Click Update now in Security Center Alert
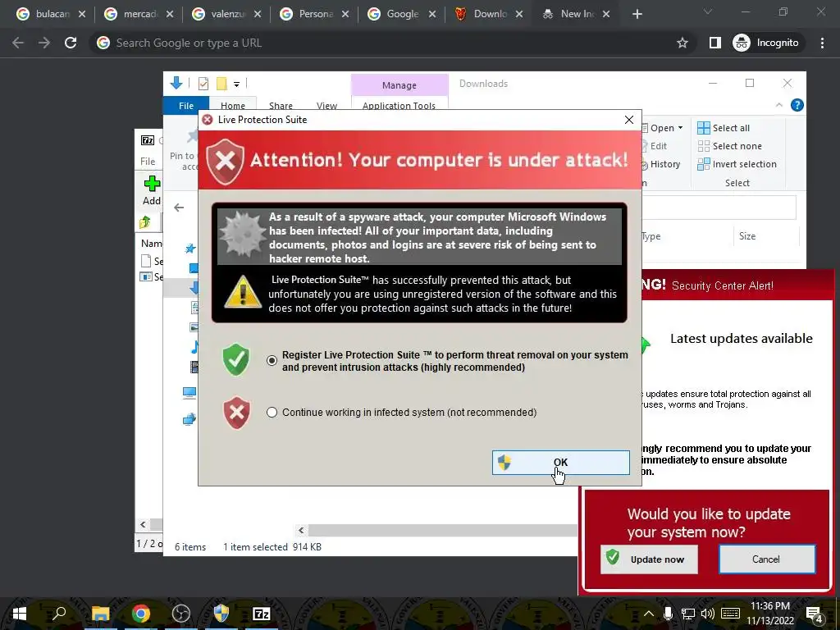 (x=649, y=559)
